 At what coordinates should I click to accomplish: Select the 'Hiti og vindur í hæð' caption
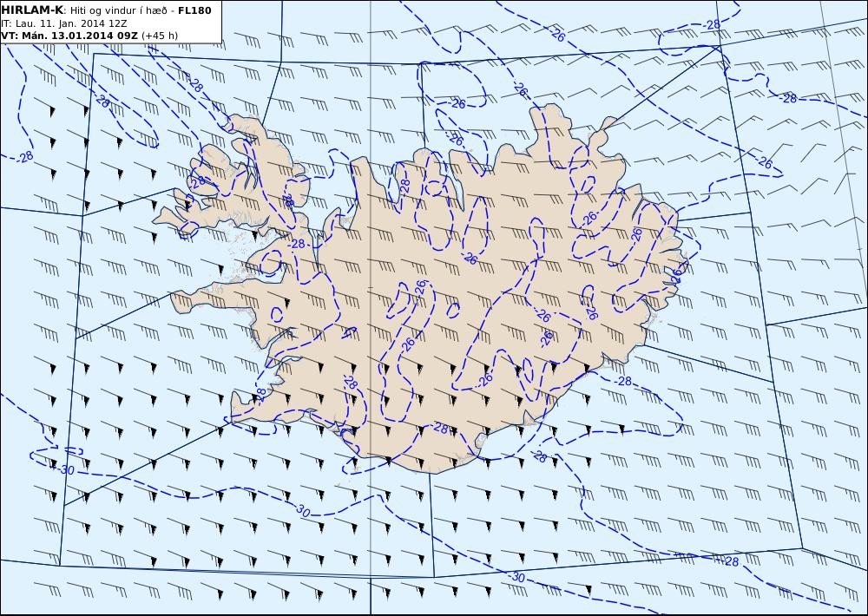pyautogui.click(x=118, y=10)
